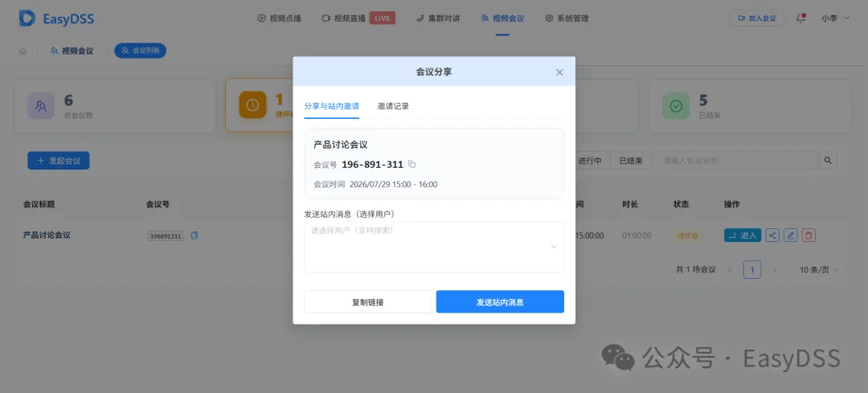Click the 发起会议 button
Viewport: 868px width, 393px height.
point(59,161)
